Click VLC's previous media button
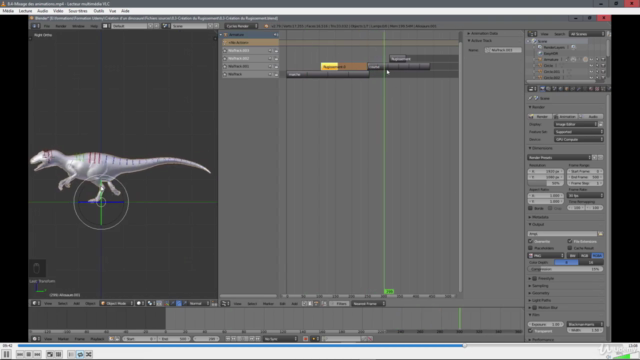This screenshot has height=360, width=640. point(20,354)
